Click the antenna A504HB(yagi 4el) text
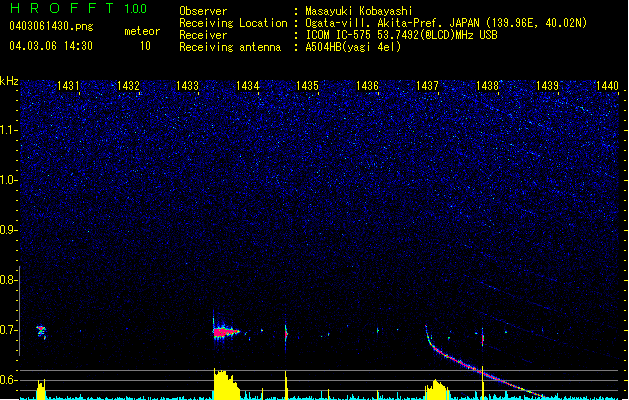The height and width of the screenshot is (400, 629). [353, 47]
